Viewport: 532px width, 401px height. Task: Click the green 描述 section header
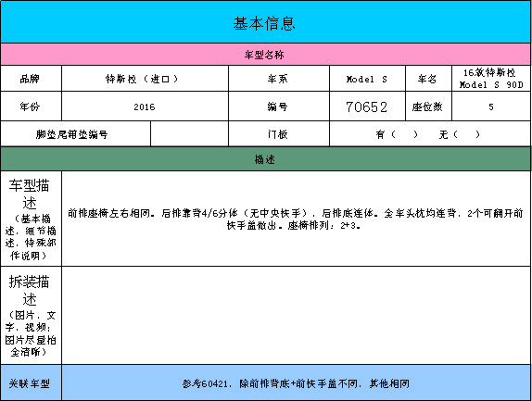click(266, 159)
